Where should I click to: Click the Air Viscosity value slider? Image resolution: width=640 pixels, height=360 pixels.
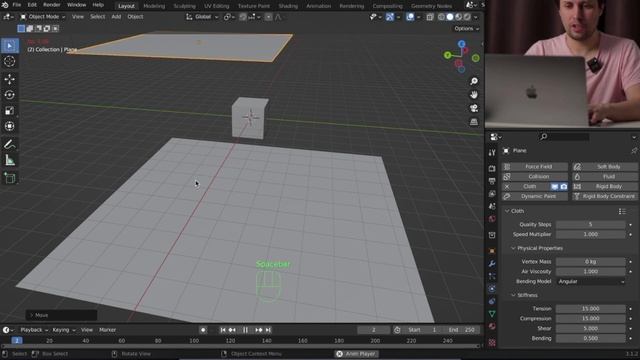[x=591, y=271]
